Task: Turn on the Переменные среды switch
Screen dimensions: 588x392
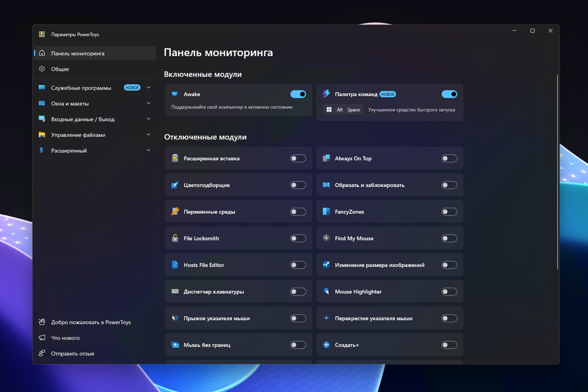Action: pos(298,212)
